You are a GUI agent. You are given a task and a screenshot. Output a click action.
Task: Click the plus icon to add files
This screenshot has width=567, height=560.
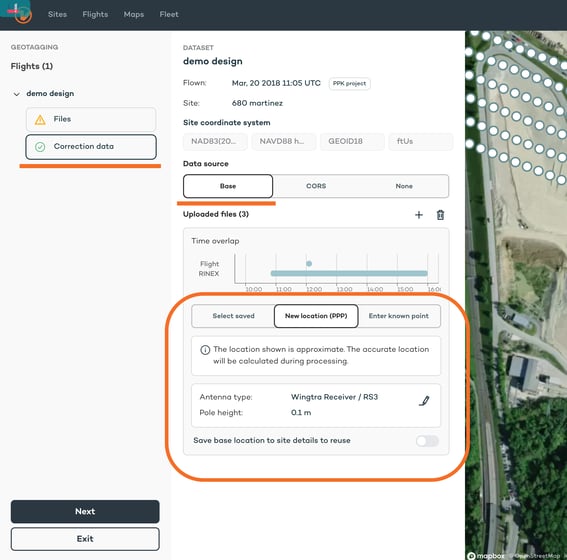click(x=419, y=215)
